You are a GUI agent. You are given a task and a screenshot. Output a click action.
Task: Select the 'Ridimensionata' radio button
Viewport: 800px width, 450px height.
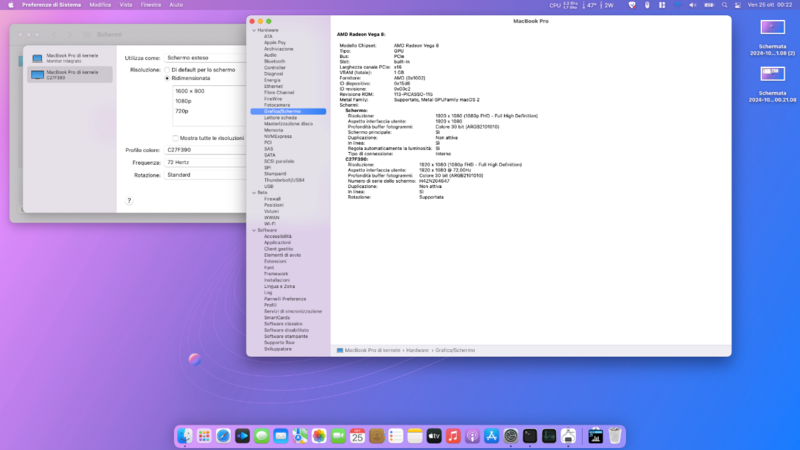[x=168, y=77]
